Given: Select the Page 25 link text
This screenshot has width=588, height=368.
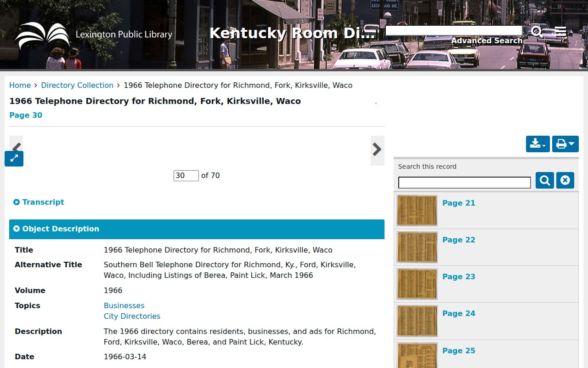Looking at the screenshot, I should click(x=459, y=351).
